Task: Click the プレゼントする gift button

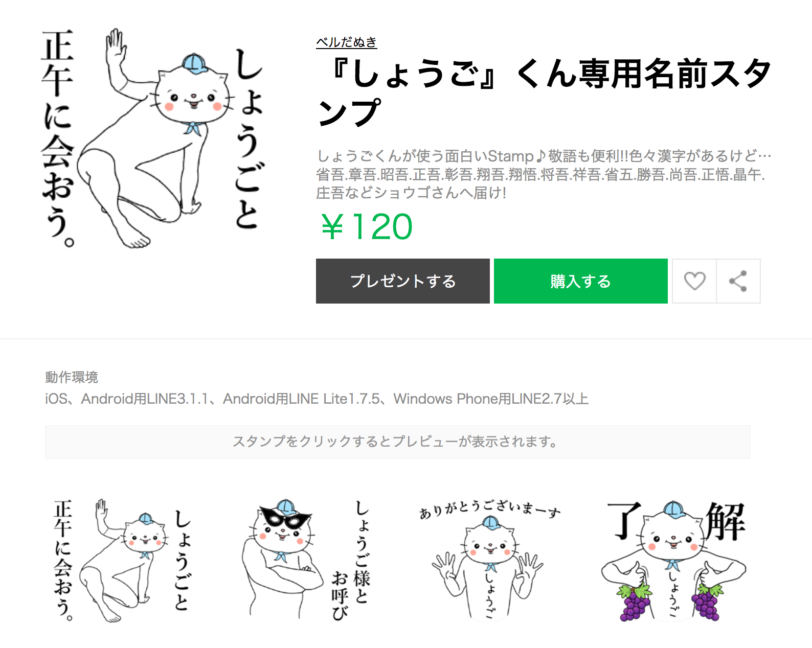Action: click(x=403, y=281)
